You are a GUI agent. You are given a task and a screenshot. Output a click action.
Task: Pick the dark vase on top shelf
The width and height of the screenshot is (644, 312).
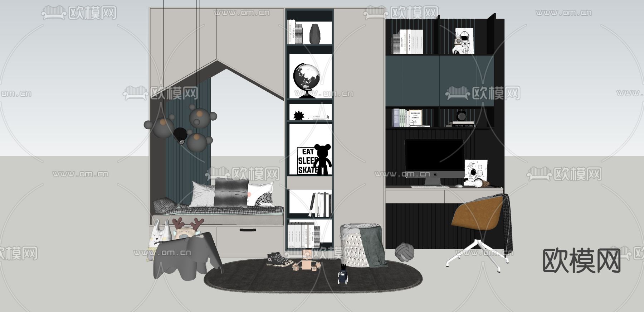[314, 34]
